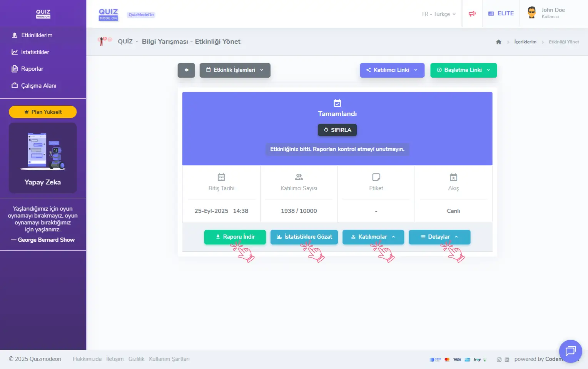588x369 pixels.
Task: Open the chat support bubble
Action: (570, 351)
